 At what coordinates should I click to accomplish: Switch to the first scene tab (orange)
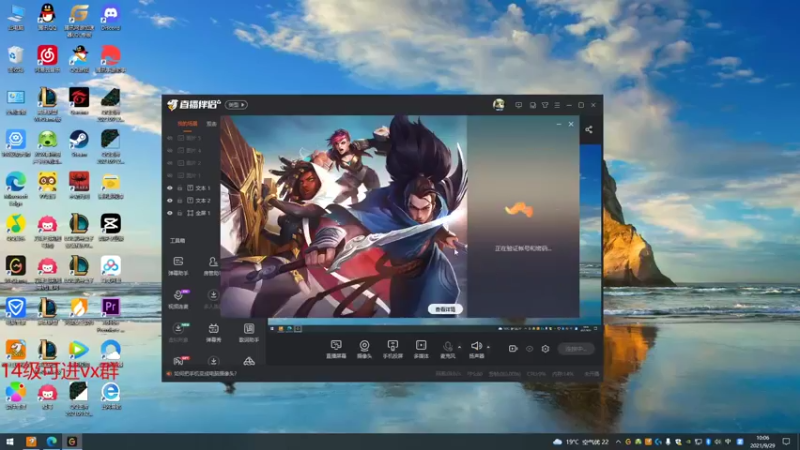187,123
